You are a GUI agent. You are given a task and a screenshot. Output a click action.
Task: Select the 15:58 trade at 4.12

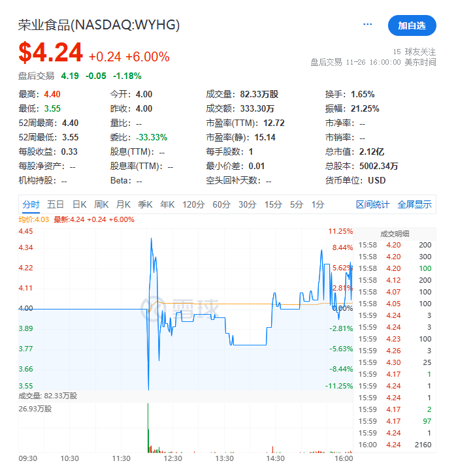(395, 280)
